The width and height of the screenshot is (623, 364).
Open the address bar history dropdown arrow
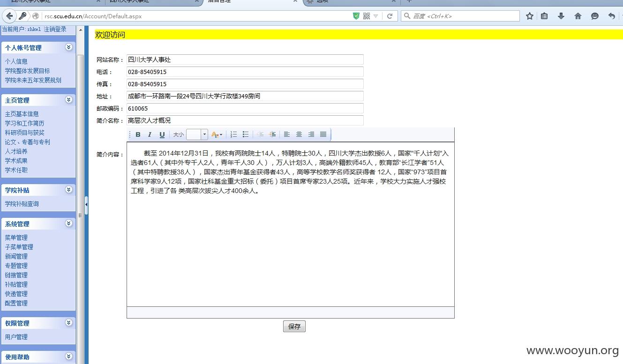(x=376, y=16)
